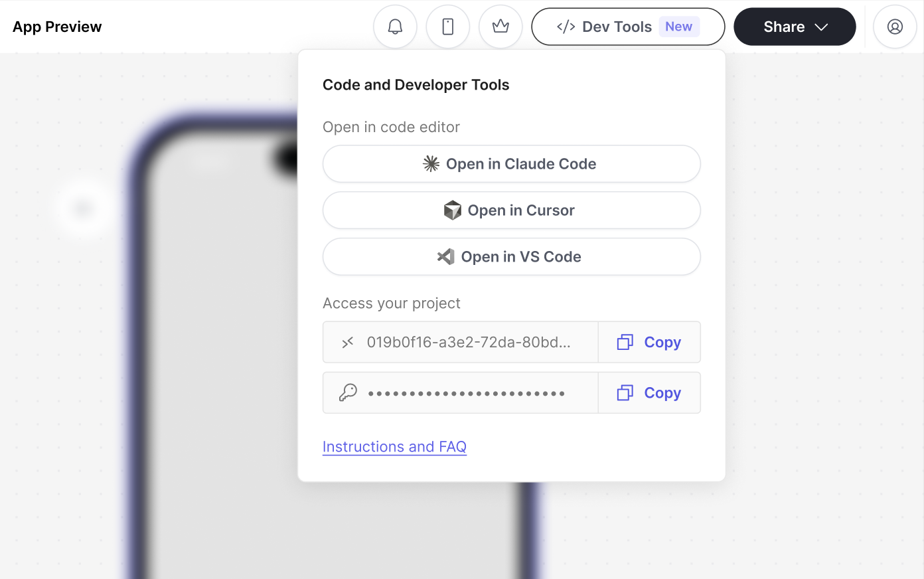
Task: Open the notifications bell icon
Action: [395, 27]
